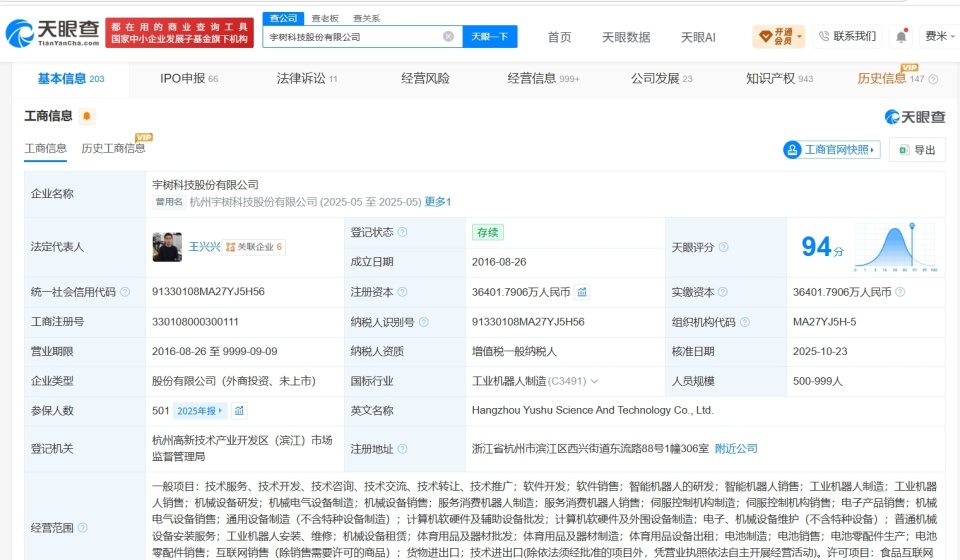Select the staff size value 500-999人
The height and width of the screenshot is (560, 960).
click(x=817, y=381)
